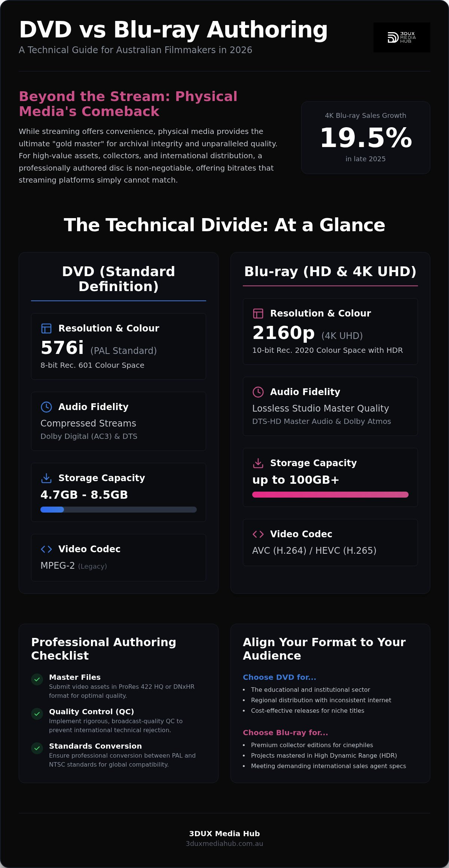Click the pink Blu-ray storage capacity bar

(x=330, y=495)
